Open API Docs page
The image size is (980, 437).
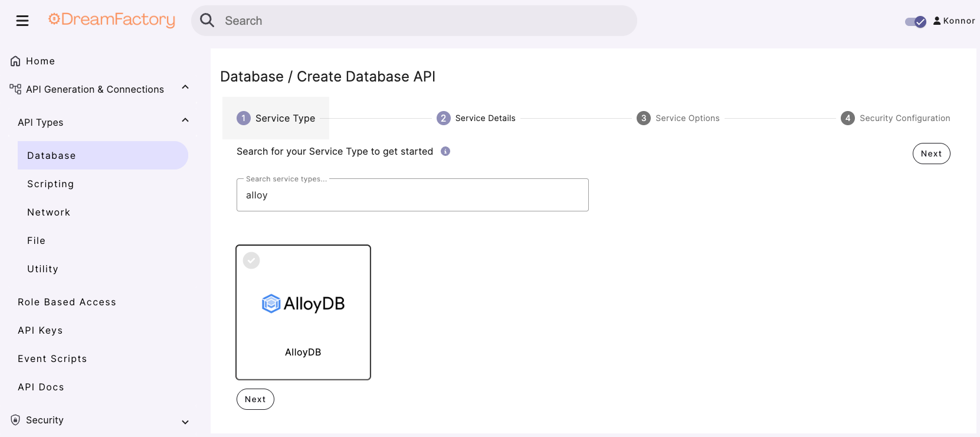click(41, 387)
